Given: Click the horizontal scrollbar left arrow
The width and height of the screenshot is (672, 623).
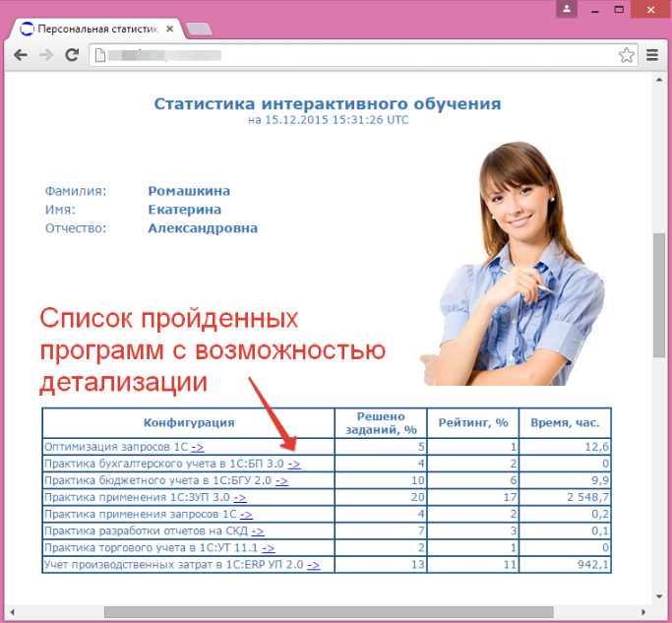Looking at the screenshot, I should [12, 612].
